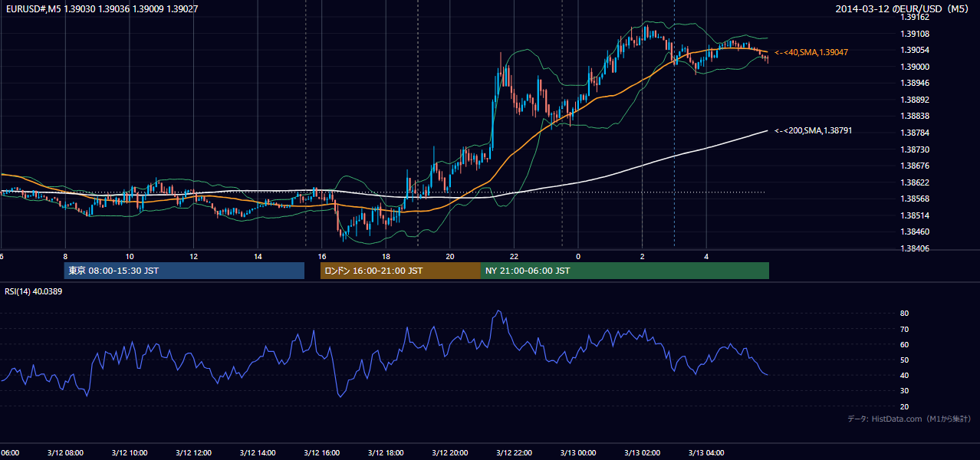Click RSI axis level 60
This screenshot has height=460, width=980.
(x=904, y=344)
